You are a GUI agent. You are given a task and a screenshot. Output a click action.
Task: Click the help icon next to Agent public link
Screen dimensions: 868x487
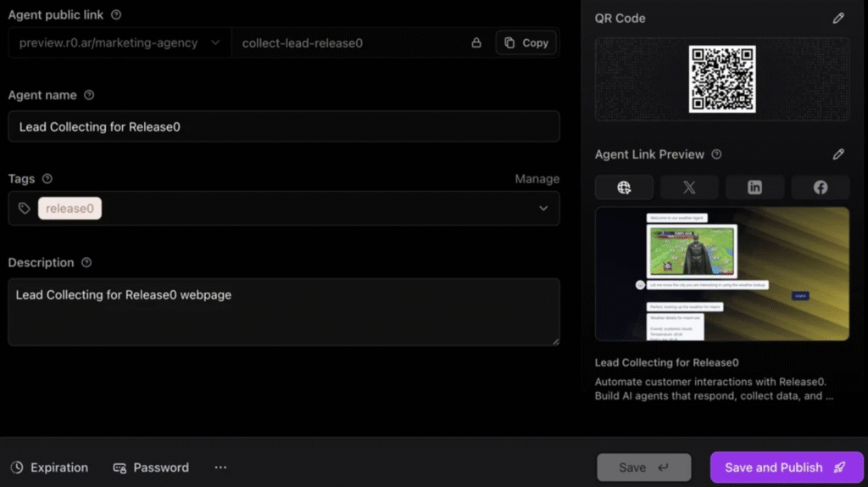tap(115, 15)
